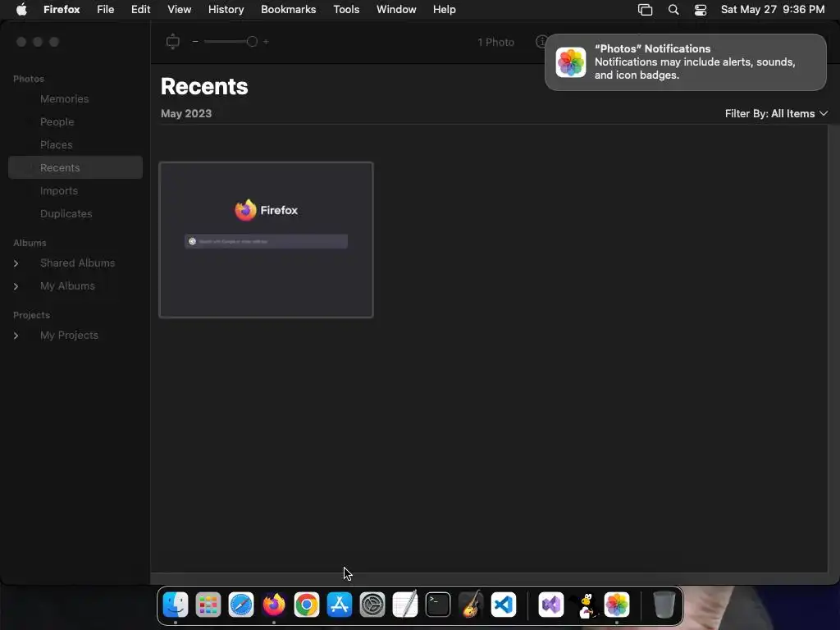The width and height of the screenshot is (840, 630).
Task: Open the Photos Notifications banner
Action: tap(685, 62)
